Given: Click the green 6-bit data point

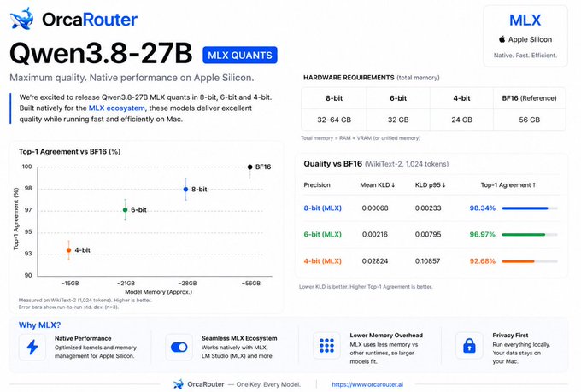Looking at the screenshot, I should pyautogui.click(x=126, y=210).
